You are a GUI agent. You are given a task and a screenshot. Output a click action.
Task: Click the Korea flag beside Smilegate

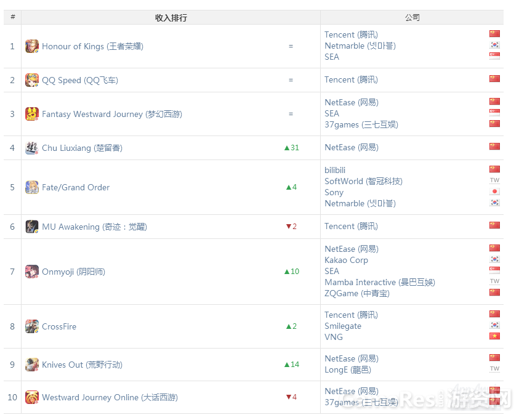(x=494, y=325)
